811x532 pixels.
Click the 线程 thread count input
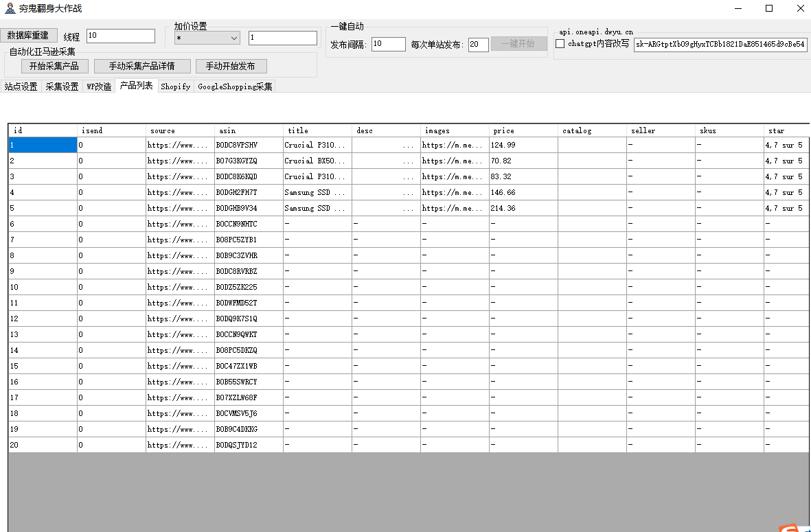(x=120, y=35)
